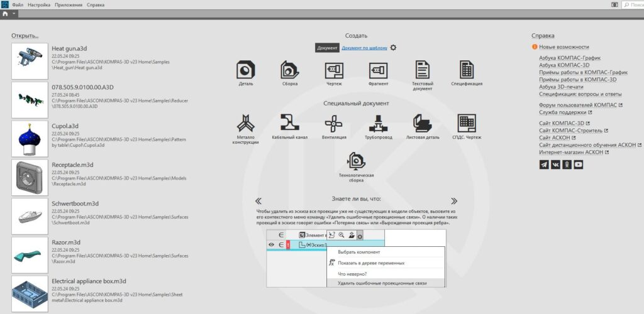Switch to Документ по шаблону
Image resolution: width=644 pixels, height=314 pixels.
364,48
